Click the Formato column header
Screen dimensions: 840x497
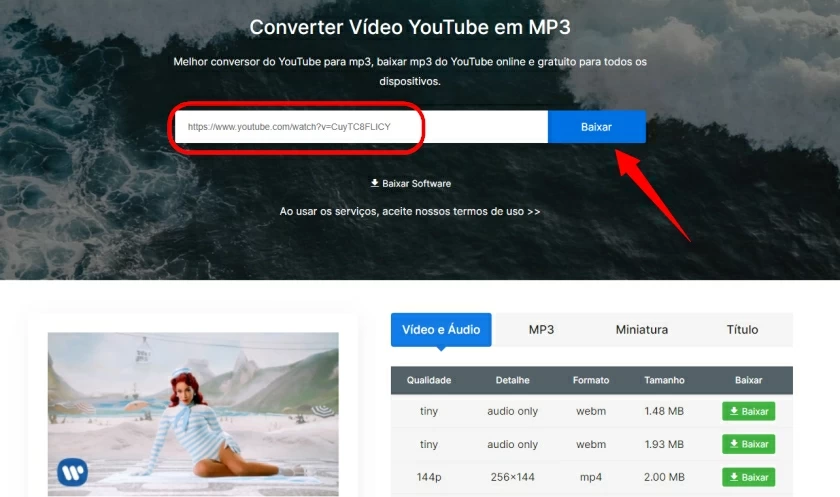point(591,380)
